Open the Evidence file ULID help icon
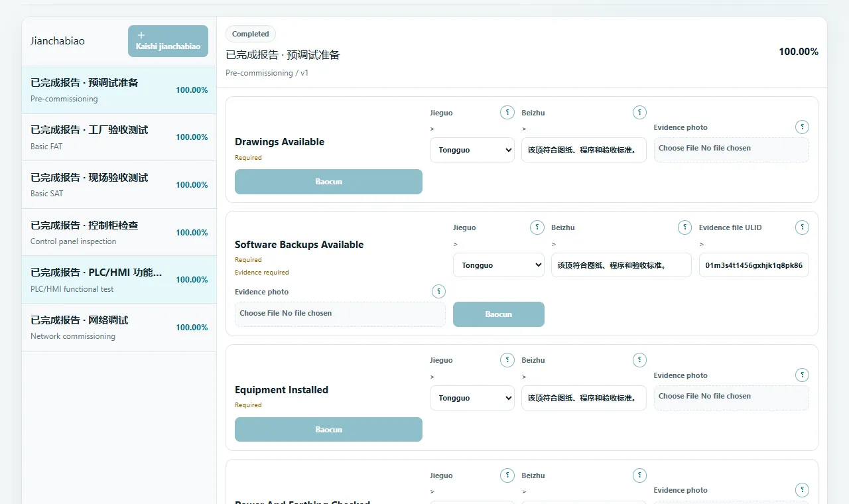The height and width of the screenshot is (504, 849). pyautogui.click(x=802, y=227)
